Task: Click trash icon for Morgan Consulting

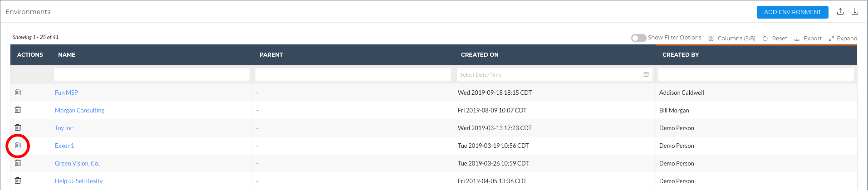Action: pos(18,110)
